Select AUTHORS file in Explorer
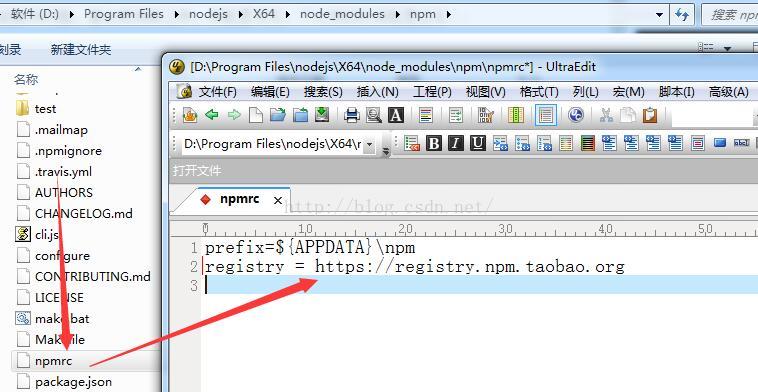Image resolution: width=758 pixels, height=392 pixels. (64, 192)
